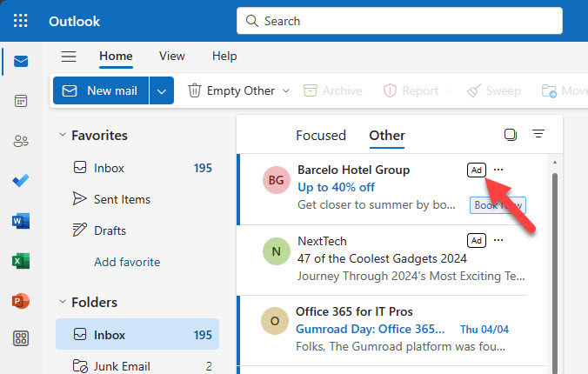588x374 pixels.
Task: Open the Junk Email folder
Action: point(137,365)
